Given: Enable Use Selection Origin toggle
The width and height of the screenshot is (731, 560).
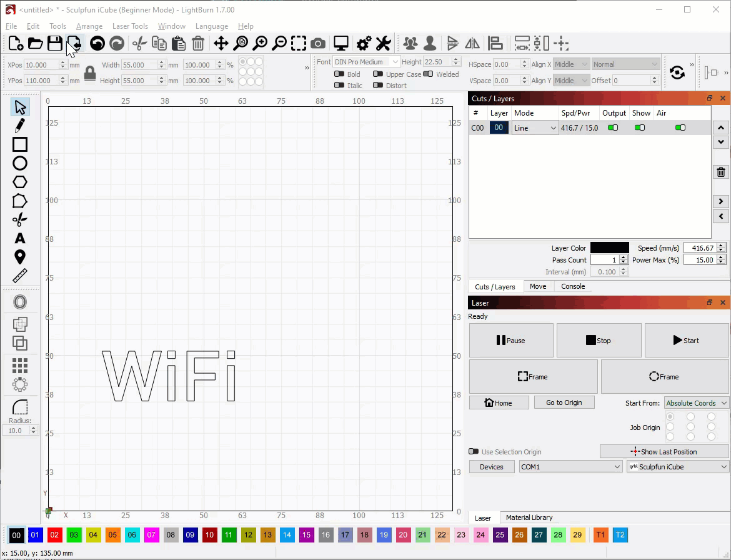Looking at the screenshot, I should click(x=474, y=452).
